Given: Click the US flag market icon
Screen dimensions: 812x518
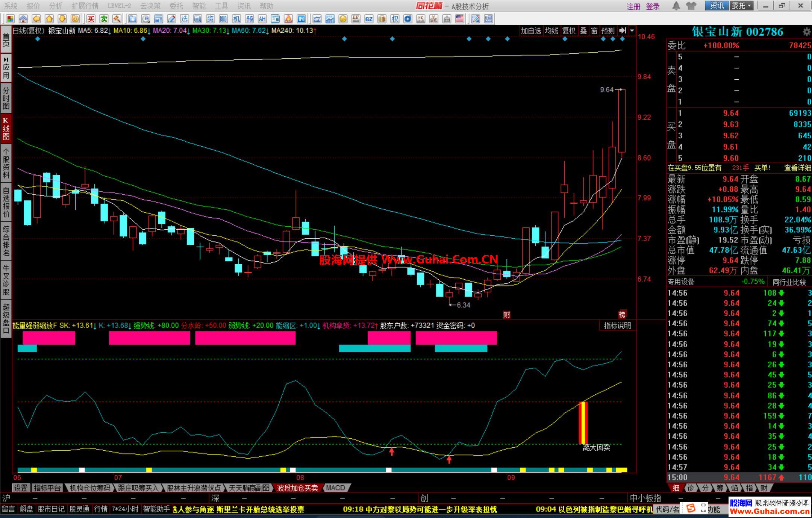Looking at the screenshot, I should (x=460, y=19).
